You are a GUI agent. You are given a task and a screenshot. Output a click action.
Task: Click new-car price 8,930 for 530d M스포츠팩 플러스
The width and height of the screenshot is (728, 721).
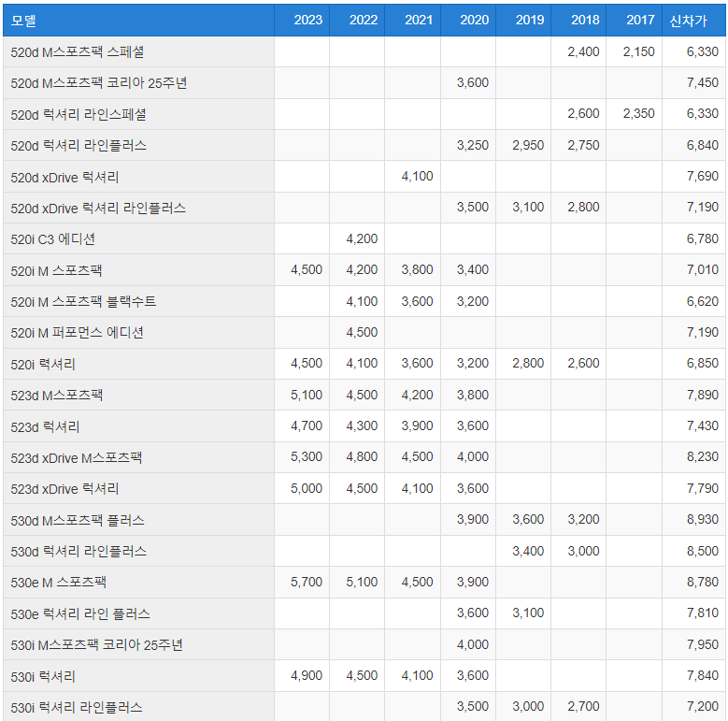tap(703, 519)
